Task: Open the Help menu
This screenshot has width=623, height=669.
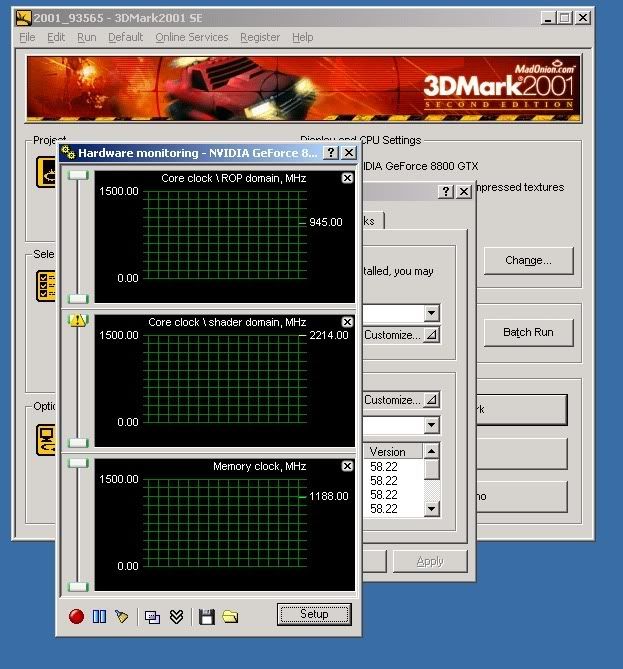Action: point(303,38)
